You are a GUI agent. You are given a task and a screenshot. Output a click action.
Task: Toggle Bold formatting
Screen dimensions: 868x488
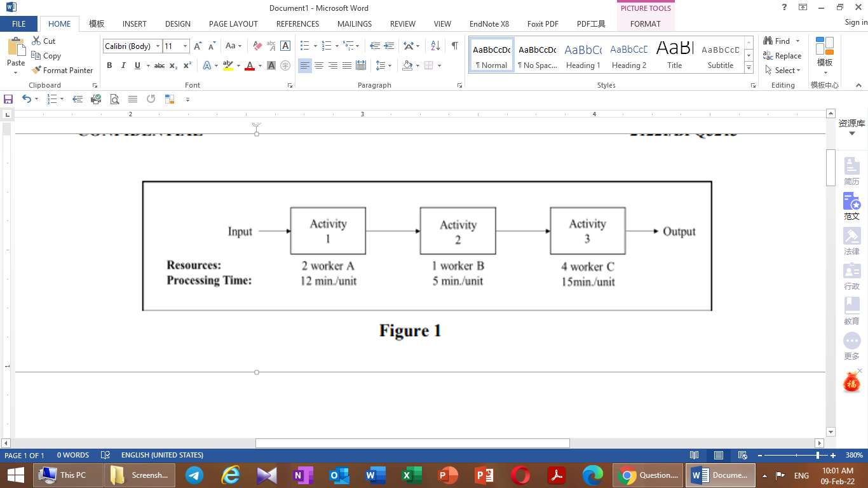pyautogui.click(x=109, y=65)
